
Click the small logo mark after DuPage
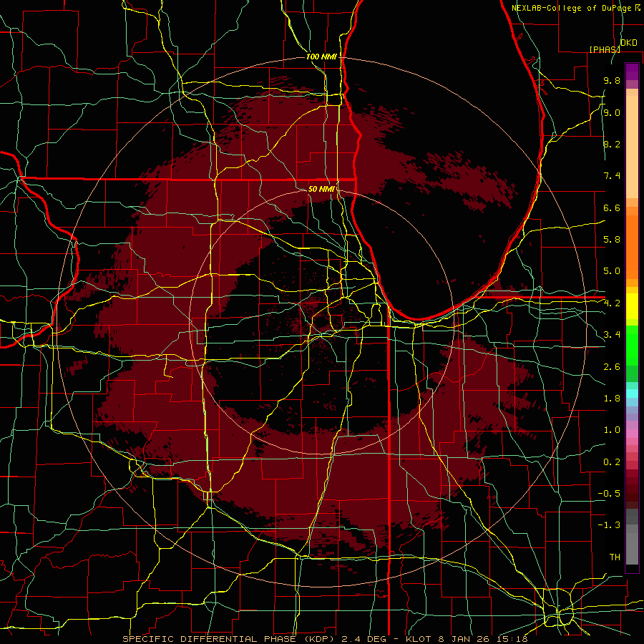coord(638,8)
